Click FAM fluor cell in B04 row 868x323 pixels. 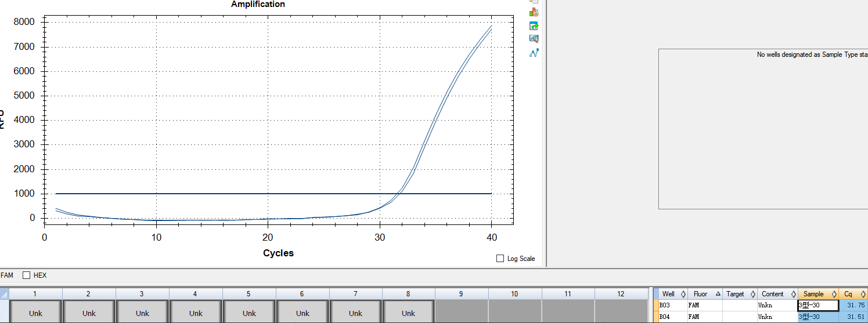(705, 317)
